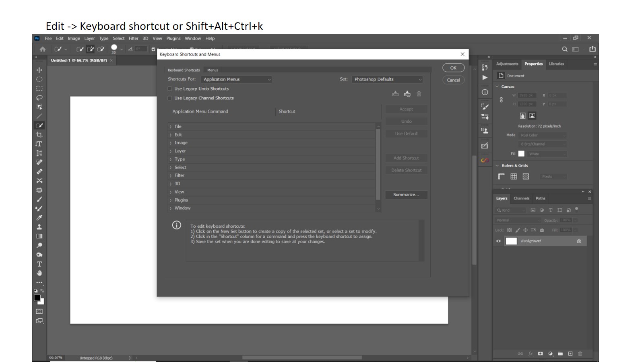Select the Hand tool
Image resolution: width=644 pixels, height=362 pixels.
click(x=39, y=274)
